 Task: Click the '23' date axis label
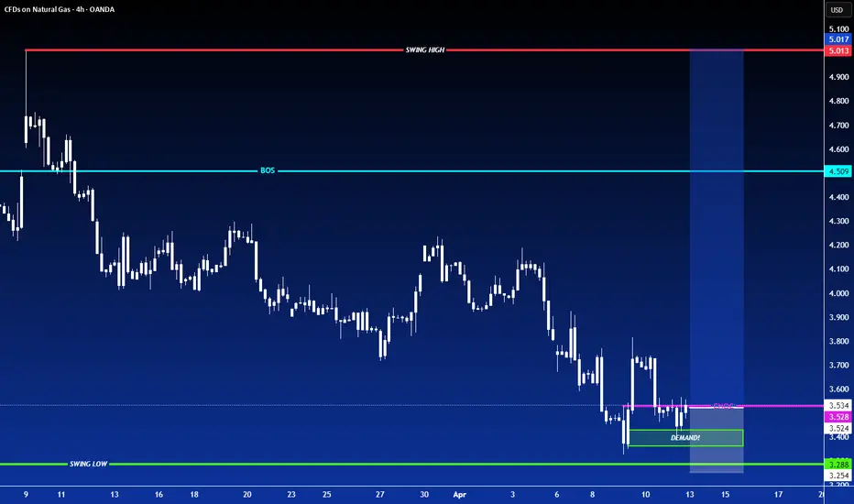pyautogui.click(x=291, y=495)
